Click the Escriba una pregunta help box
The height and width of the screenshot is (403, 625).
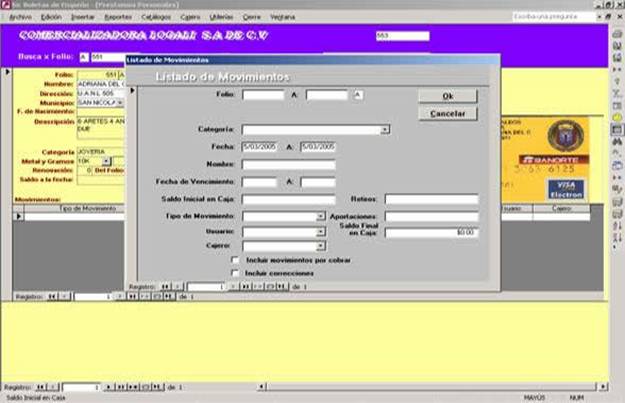click(x=554, y=17)
